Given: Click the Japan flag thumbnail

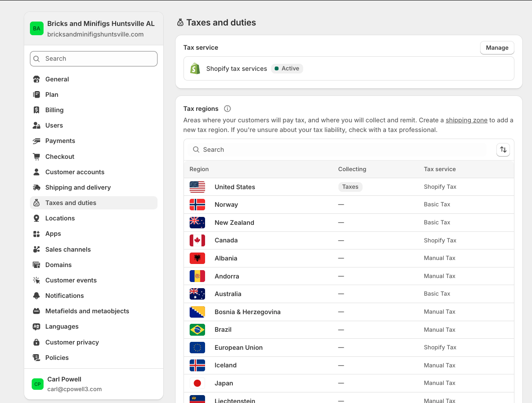Looking at the screenshot, I should (197, 383).
